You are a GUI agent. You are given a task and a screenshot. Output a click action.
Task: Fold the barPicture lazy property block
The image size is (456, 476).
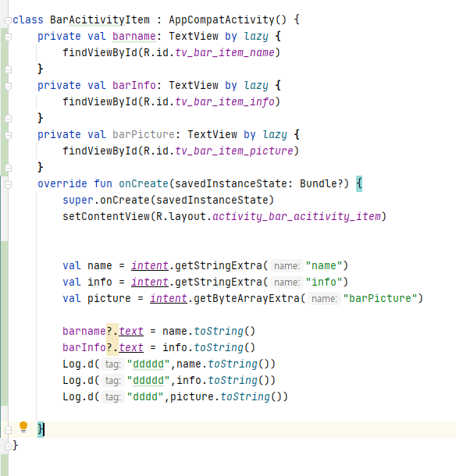coord(9,136)
